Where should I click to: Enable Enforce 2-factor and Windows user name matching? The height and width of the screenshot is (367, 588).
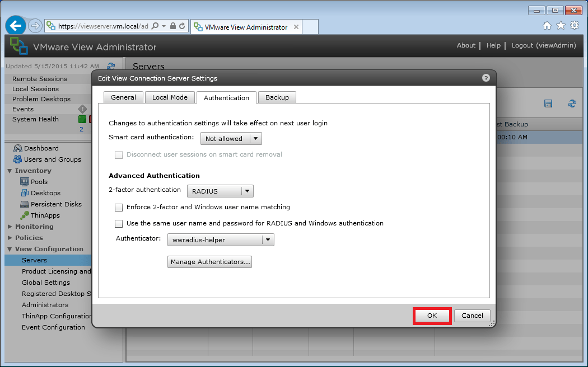[119, 207]
